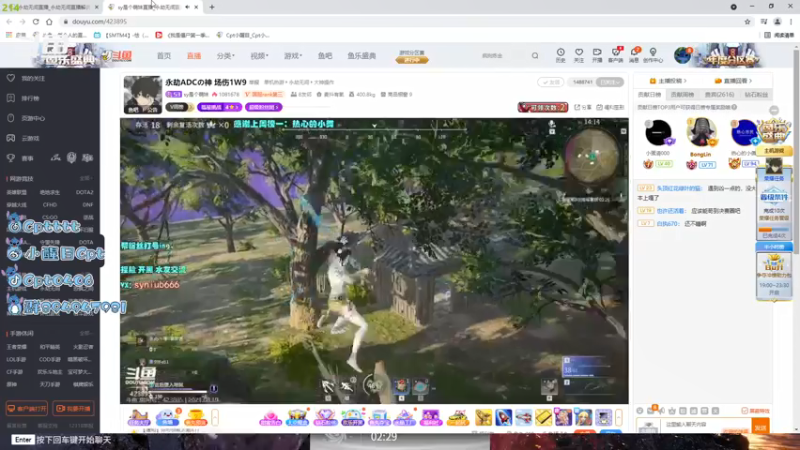Open the 关注 heart icon in header
Viewport: 800px width, 450px height.
tap(579, 55)
